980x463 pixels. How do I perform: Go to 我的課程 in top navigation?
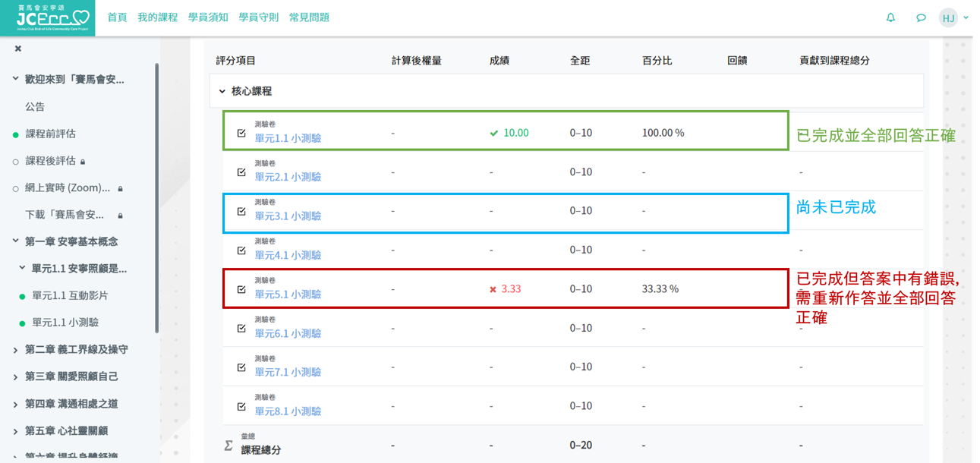point(157,17)
